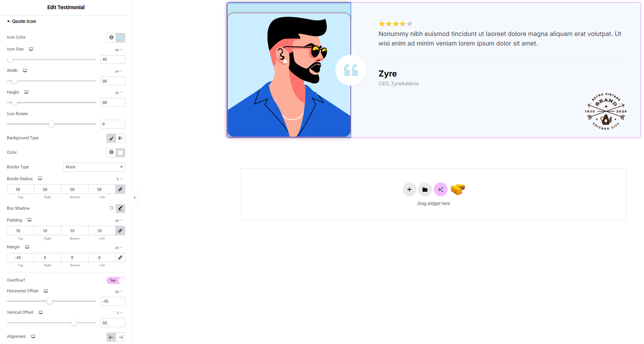Open the Border Type dropdown
This screenshot has width=644, height=344.
[94, 167]
